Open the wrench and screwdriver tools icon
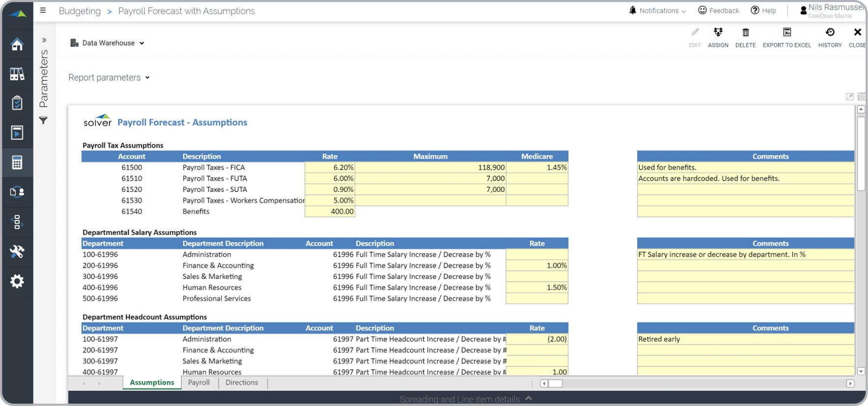The height and width of the screenshot is (406, 868). (x=17, y=251)
